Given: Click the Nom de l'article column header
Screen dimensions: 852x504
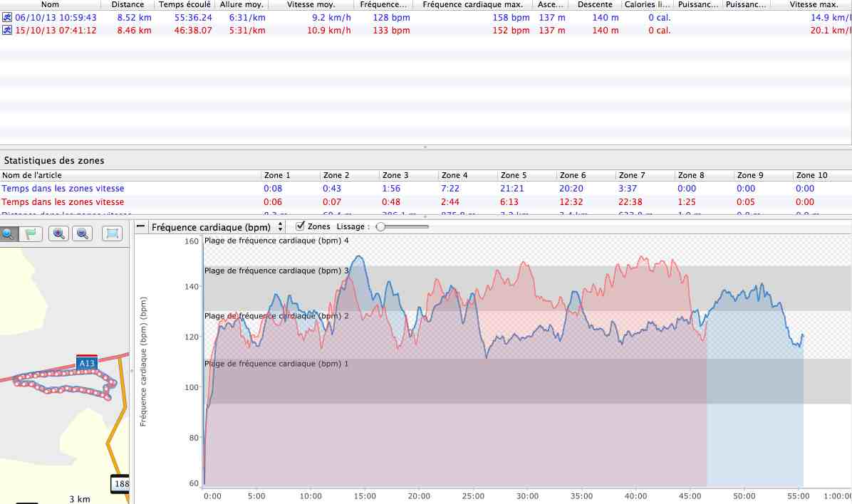Looking at the screenshot, I should coord(31,175).
